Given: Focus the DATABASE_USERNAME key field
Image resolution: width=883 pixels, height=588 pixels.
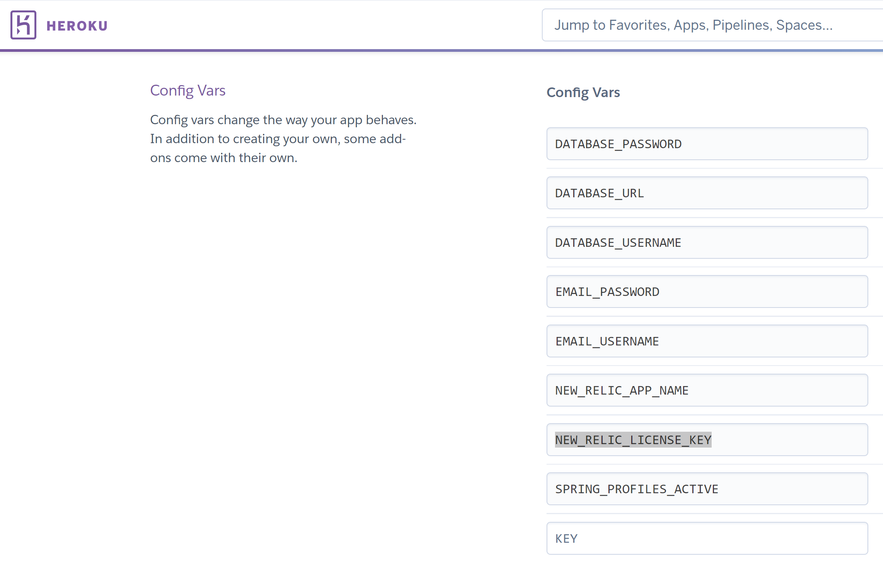Looking at the screenshot, I should point(707,243).
